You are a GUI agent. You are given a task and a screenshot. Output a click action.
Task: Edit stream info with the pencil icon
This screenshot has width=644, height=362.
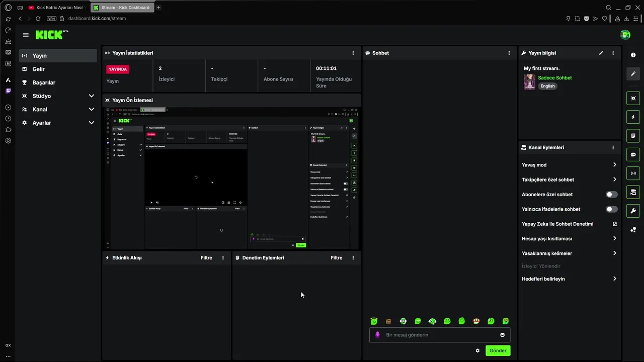click(x=601, y=53)
